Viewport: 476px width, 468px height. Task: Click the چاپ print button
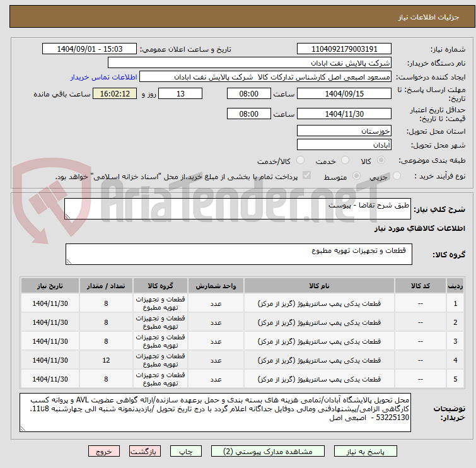tap(186, 452)
